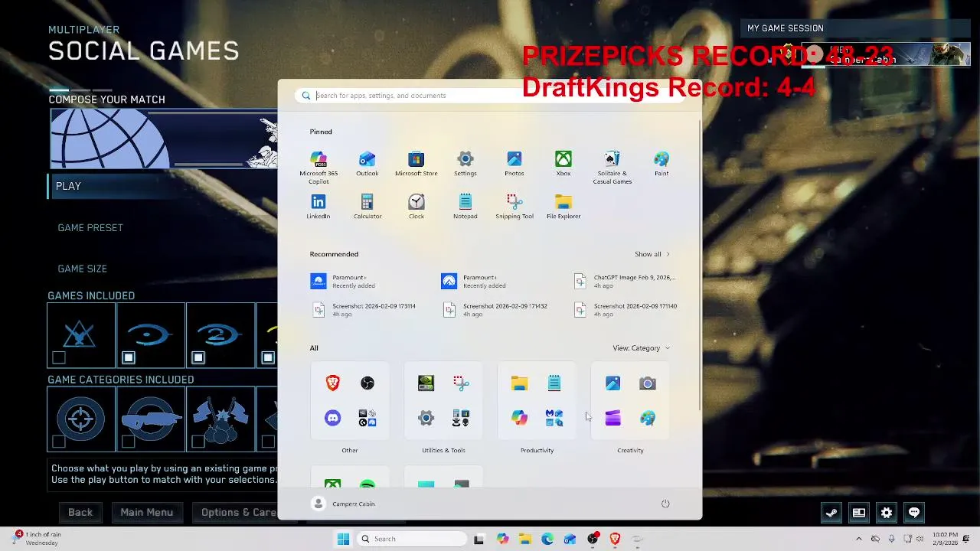Click the Back button in Halo

[80, 512]
